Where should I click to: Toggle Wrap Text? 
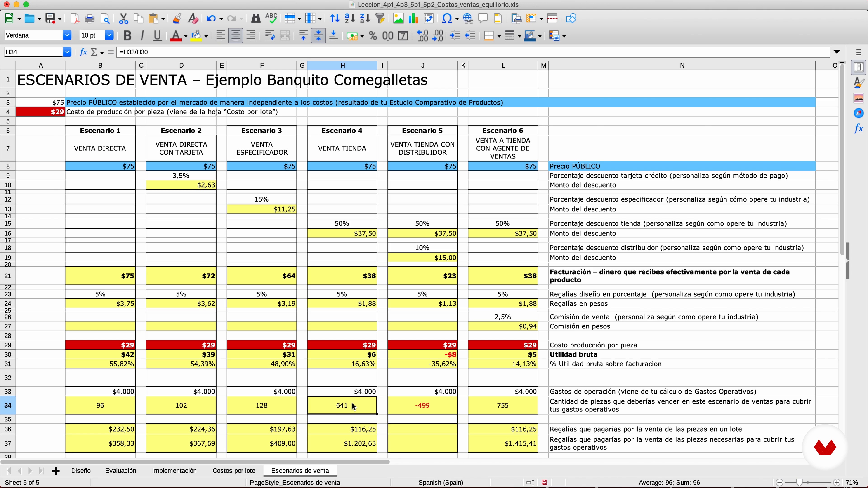point(270,36)
